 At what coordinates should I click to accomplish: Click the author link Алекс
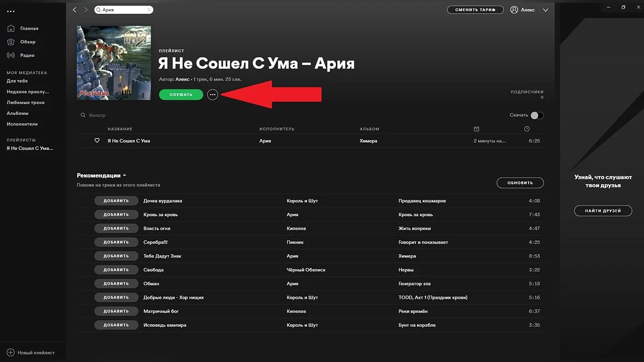(184, 79)
